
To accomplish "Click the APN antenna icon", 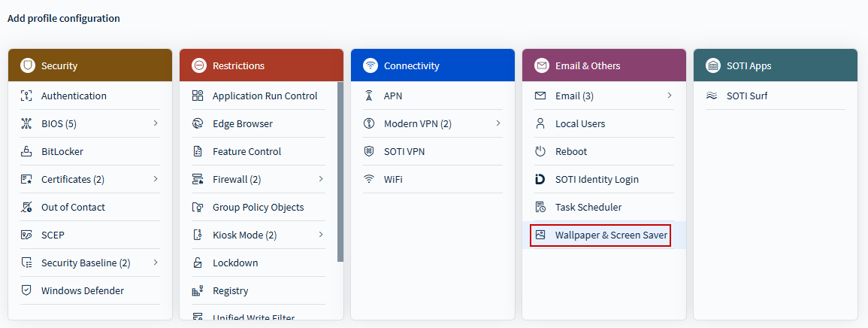I will click(x=369, y=96).
